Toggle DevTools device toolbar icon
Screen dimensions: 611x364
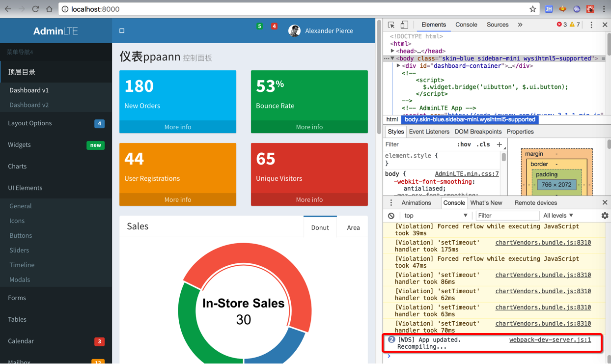404,25
